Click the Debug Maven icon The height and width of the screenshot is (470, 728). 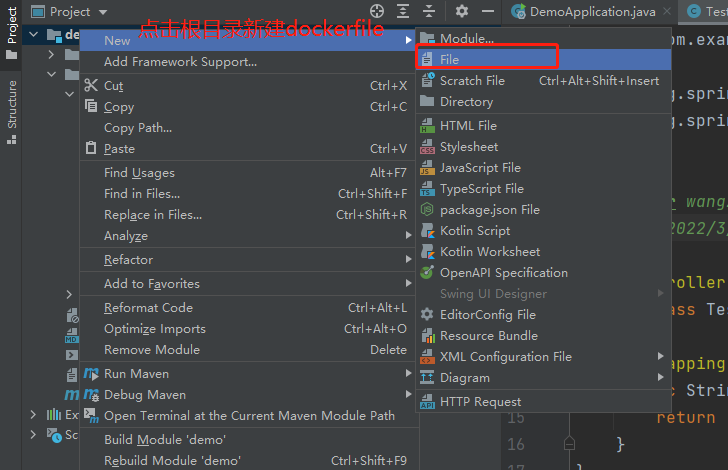pos(91,395)
